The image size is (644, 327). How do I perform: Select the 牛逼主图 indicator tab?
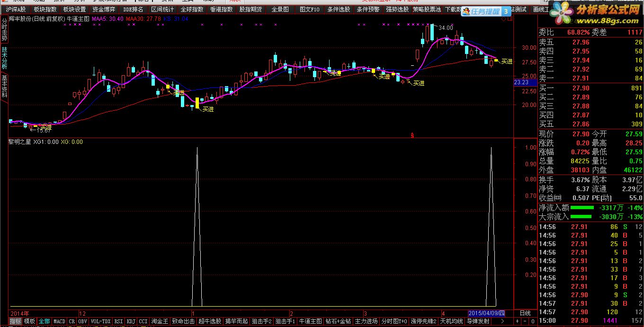click(310, 321)
